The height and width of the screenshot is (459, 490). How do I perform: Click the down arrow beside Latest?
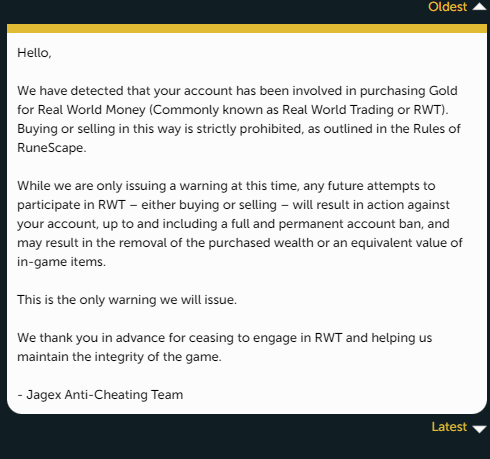pos(479,429)
